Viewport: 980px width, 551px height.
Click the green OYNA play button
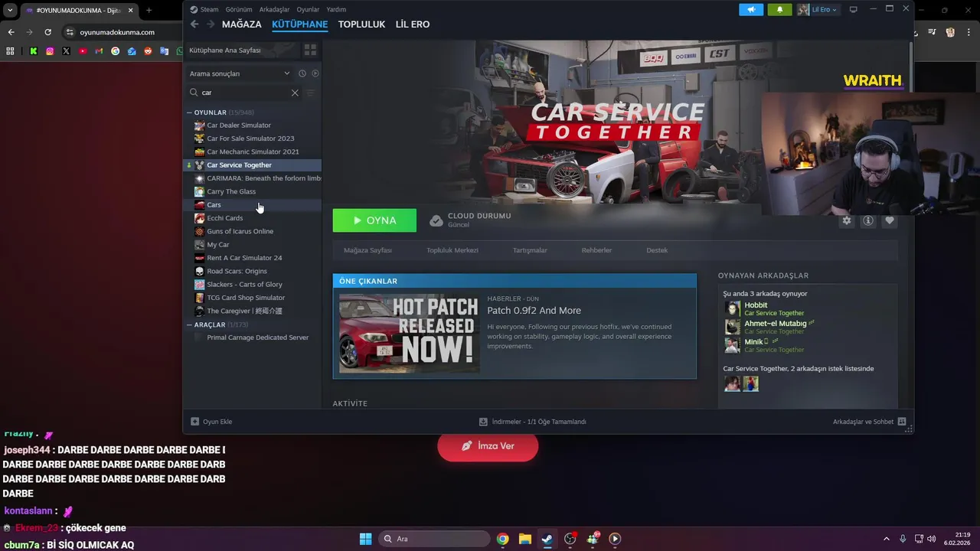click(374, 220)
